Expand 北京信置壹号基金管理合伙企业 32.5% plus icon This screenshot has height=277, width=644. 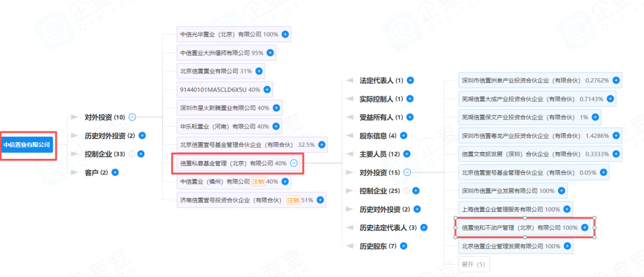[x=321, y=144]
